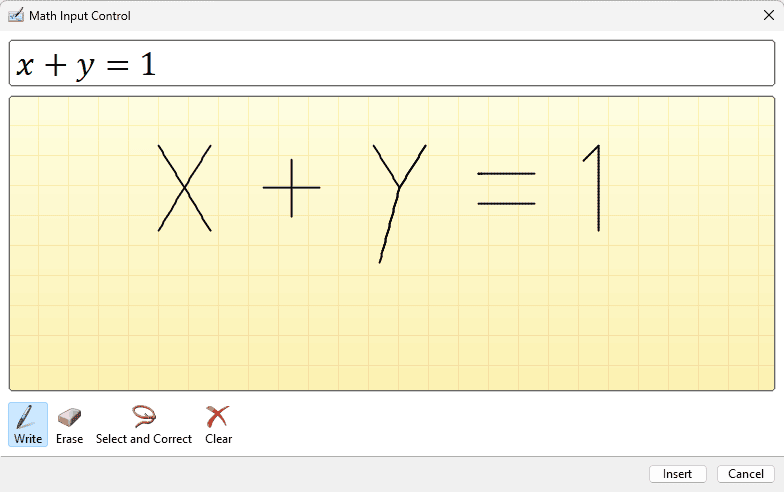Click the handwritten equals sign
This screenshot has width=784, height=492.
[x=506, y=188]
